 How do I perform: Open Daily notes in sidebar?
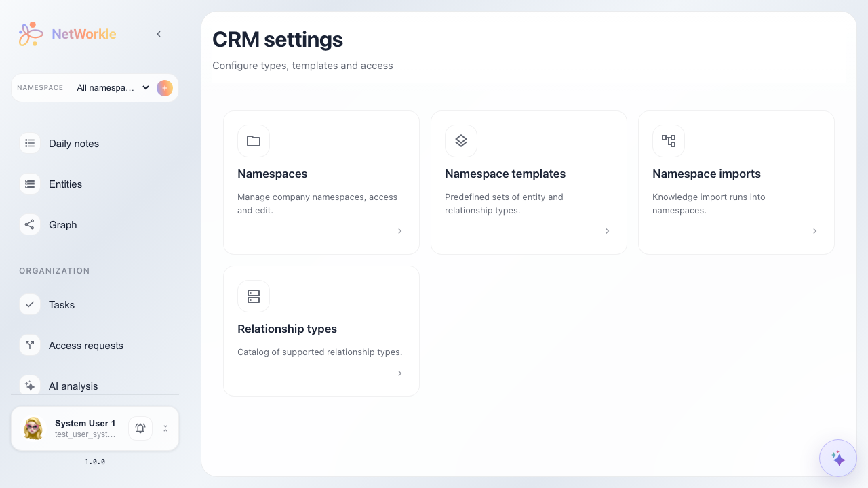point(74,144)
